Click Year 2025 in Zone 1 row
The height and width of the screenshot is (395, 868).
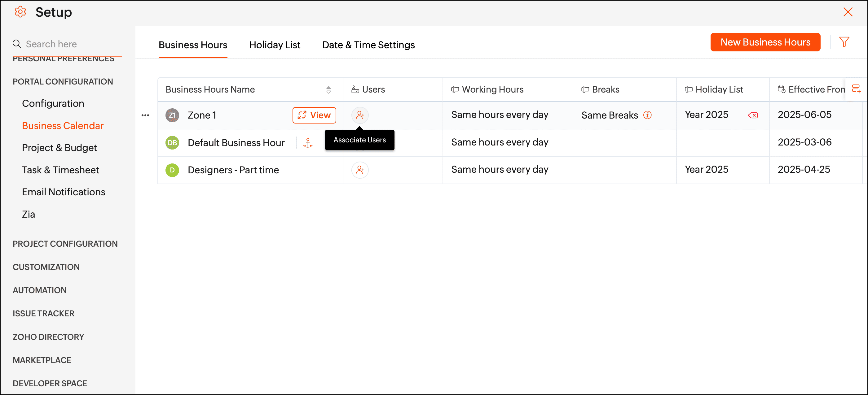point(706,115)
